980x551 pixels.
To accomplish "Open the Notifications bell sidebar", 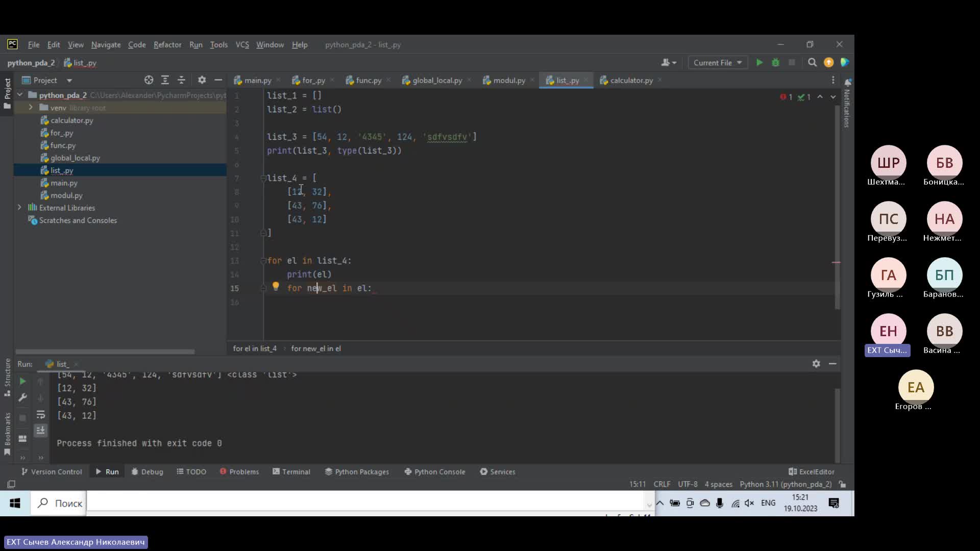I will point(847,82).
